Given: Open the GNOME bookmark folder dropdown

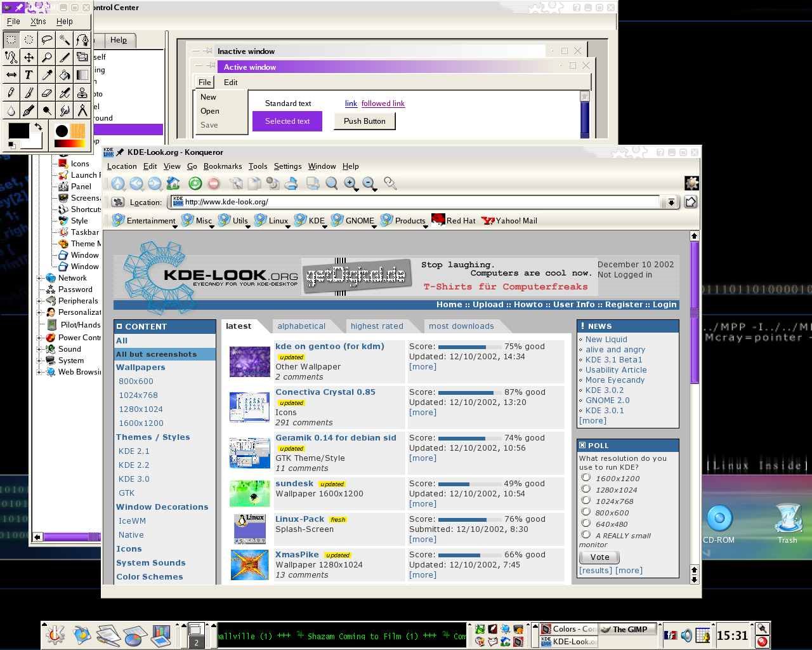Looking at the screenshot, I should (374, 226).
